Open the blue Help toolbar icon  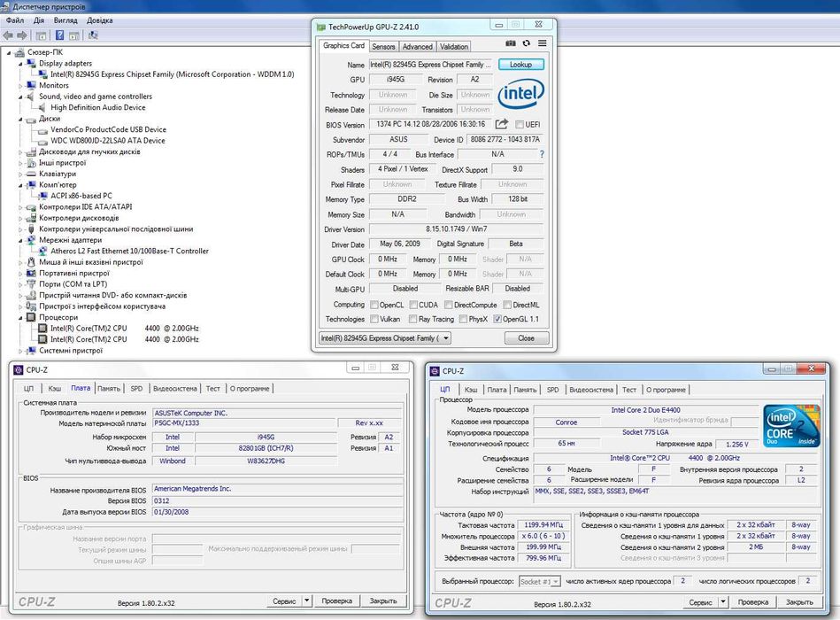pos(59,35)
